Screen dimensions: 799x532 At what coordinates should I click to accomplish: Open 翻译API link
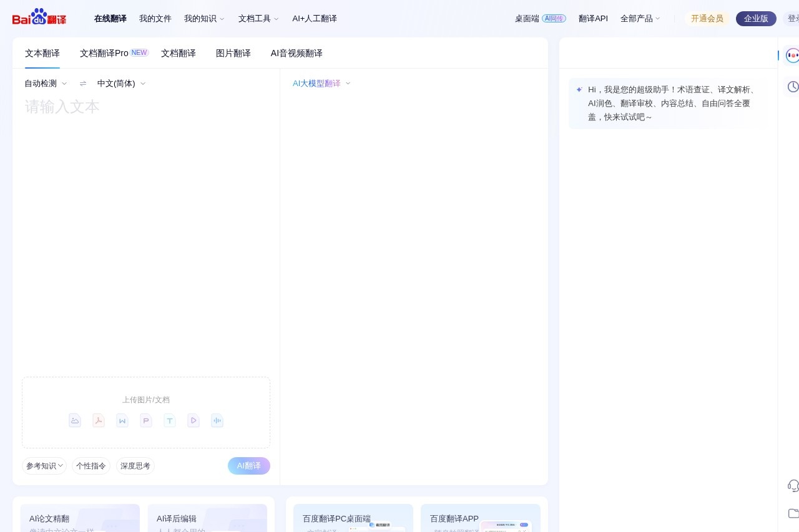click(593, 19)
